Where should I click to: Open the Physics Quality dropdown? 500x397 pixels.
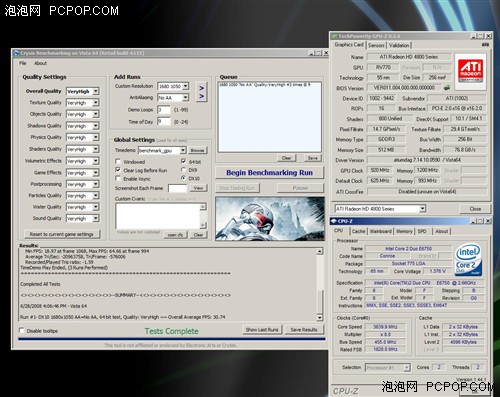click(x=96, y=137)
